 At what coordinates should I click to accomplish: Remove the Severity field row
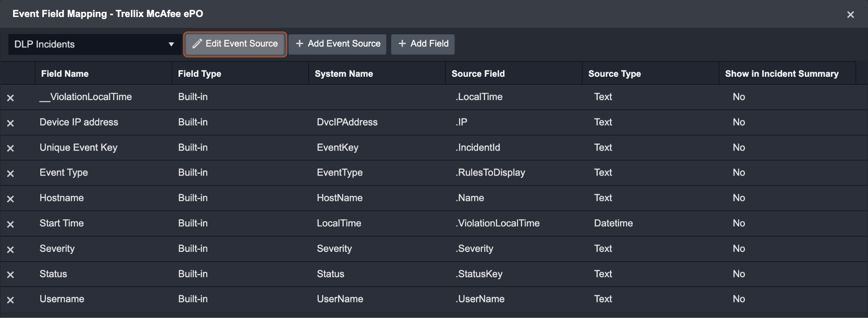tap(11, 250)
